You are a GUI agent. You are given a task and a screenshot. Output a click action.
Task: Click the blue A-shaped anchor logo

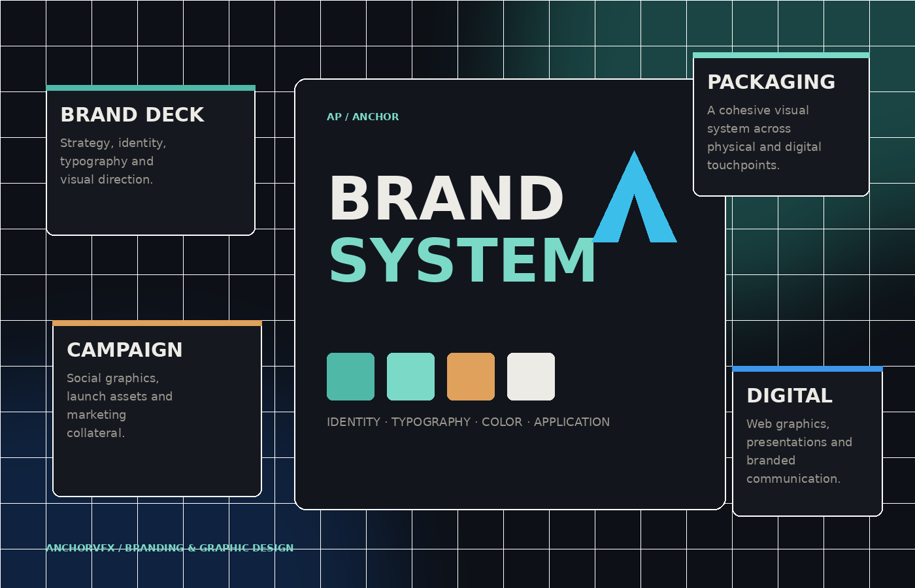point(634,197)
